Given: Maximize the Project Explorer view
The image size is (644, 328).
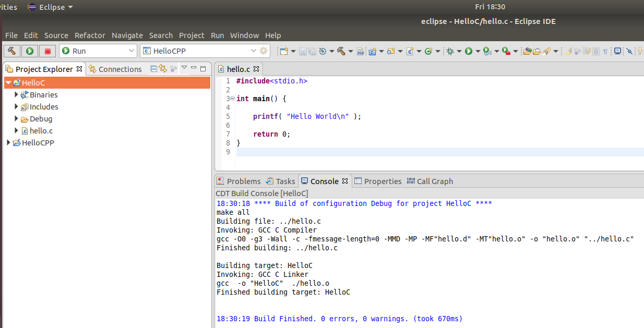Looking at the screenshot, I should (x=203, y=68).
